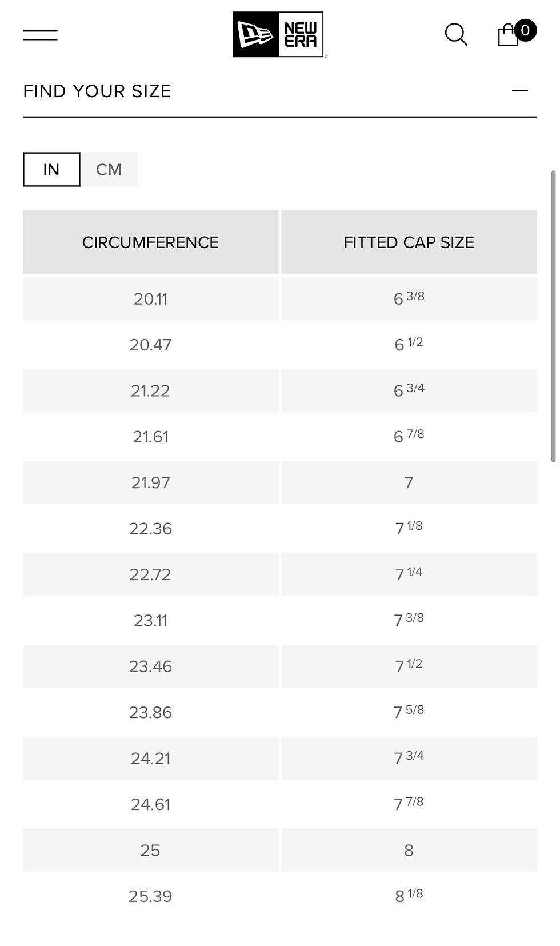
Task: Select the IN unit toggle
Action: pyautogui.click(x=51, y=169)
